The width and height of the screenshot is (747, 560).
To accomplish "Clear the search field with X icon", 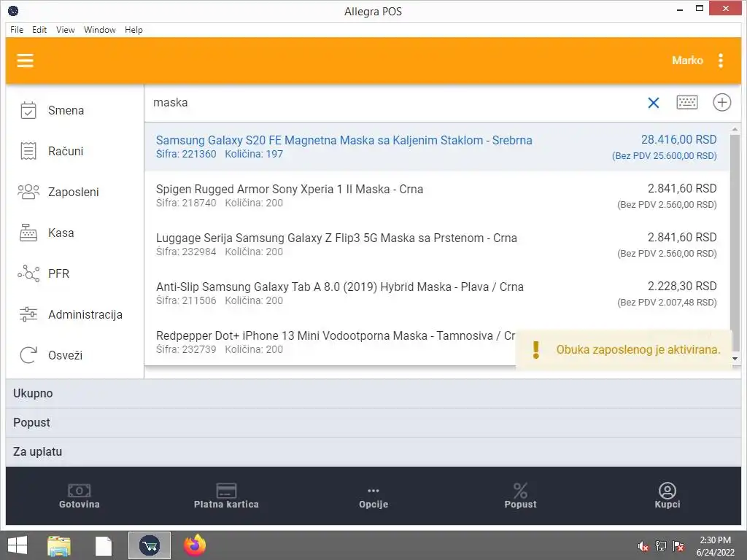I will (653, 102).
